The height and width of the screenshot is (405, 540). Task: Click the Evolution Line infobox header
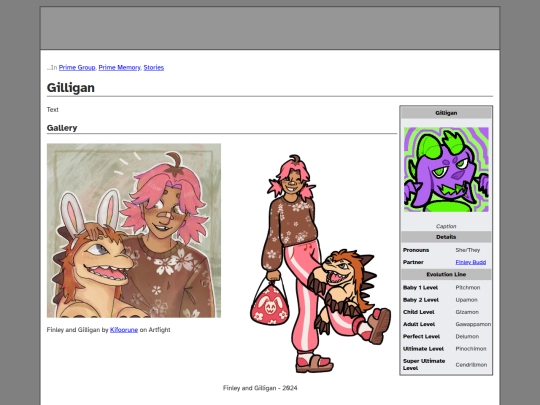tap(446, 274)
